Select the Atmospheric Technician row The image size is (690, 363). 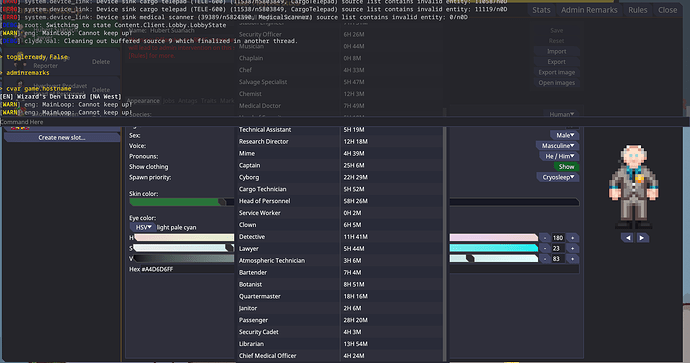pyautogui.click(x=339, y=260)
